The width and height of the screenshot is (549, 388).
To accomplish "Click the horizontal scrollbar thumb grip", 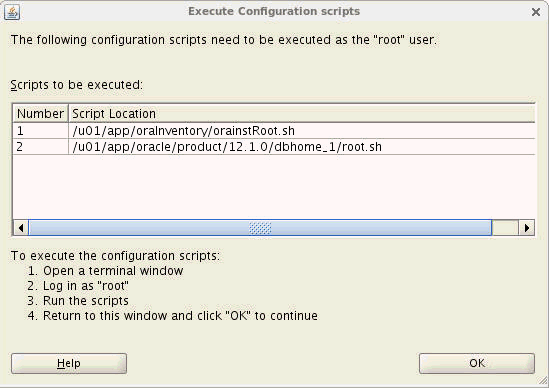I will point(260,228).
